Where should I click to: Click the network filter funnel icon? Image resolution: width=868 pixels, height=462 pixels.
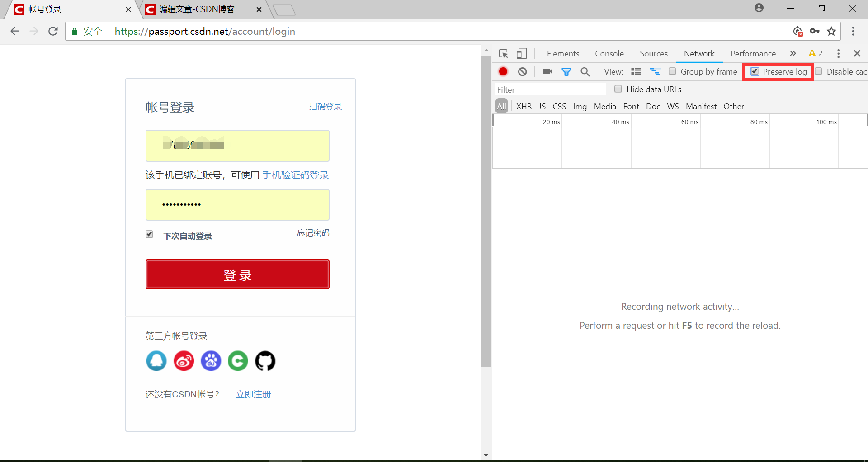click(566, 71)
